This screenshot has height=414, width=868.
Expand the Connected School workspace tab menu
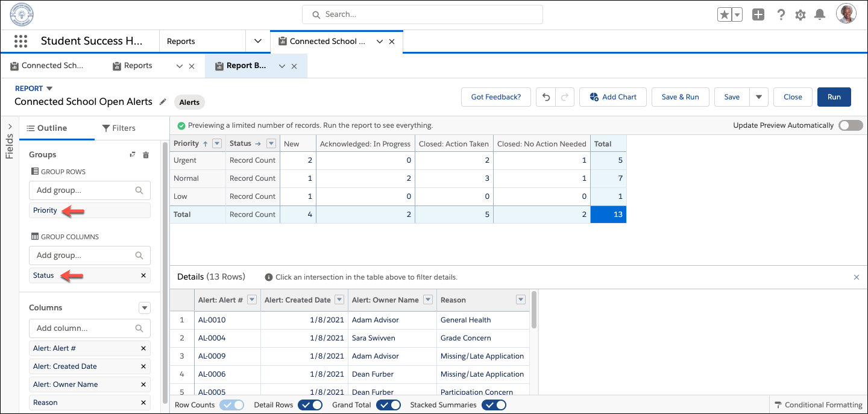click(380, 42)
